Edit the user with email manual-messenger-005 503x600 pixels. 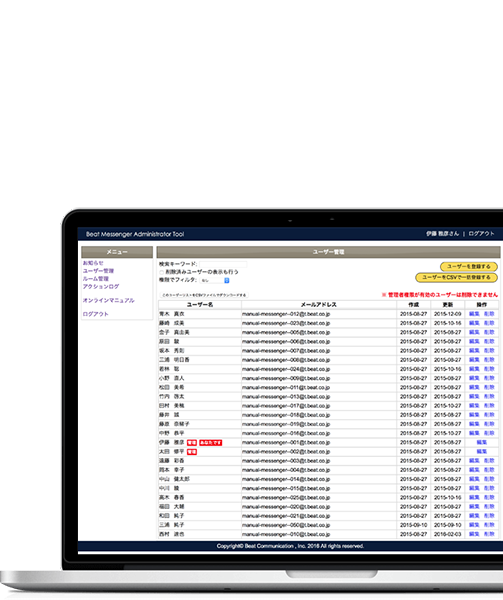pos(474,332)
